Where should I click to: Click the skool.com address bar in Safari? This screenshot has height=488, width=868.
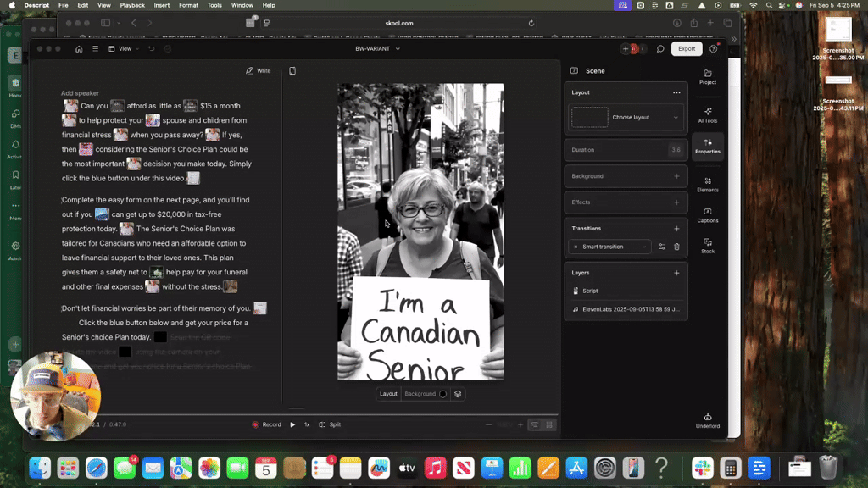(x=398, y=23)
